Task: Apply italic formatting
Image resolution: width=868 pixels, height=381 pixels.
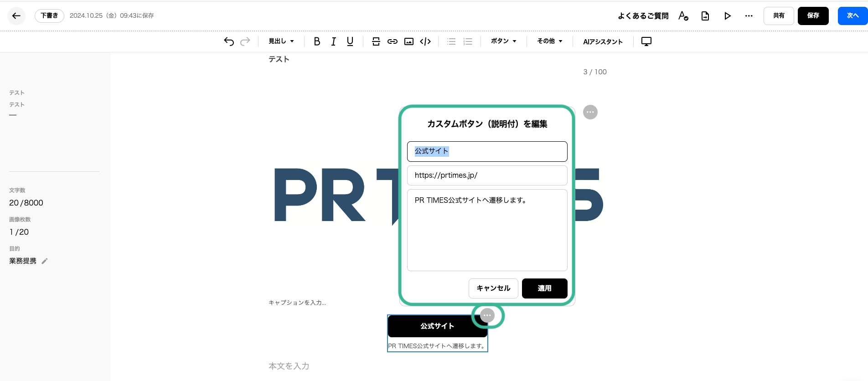Action: coord(333,41)
